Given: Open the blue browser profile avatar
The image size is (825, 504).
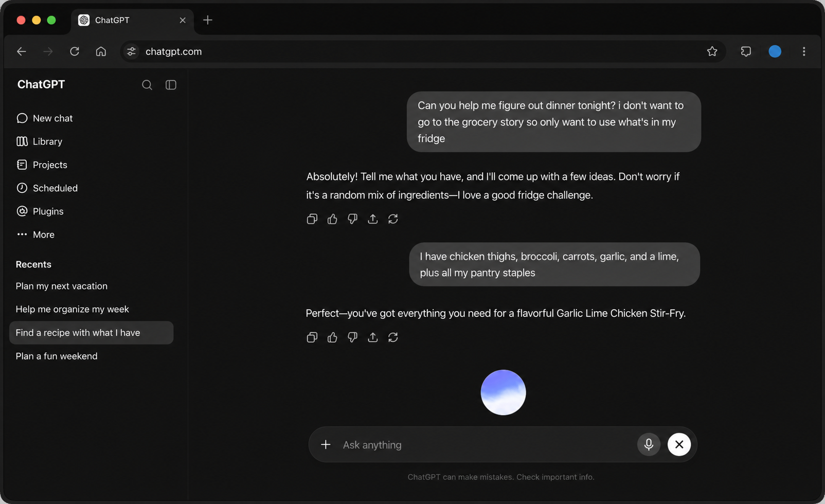Looking at the screenshot, I should (x=775, y=51).
